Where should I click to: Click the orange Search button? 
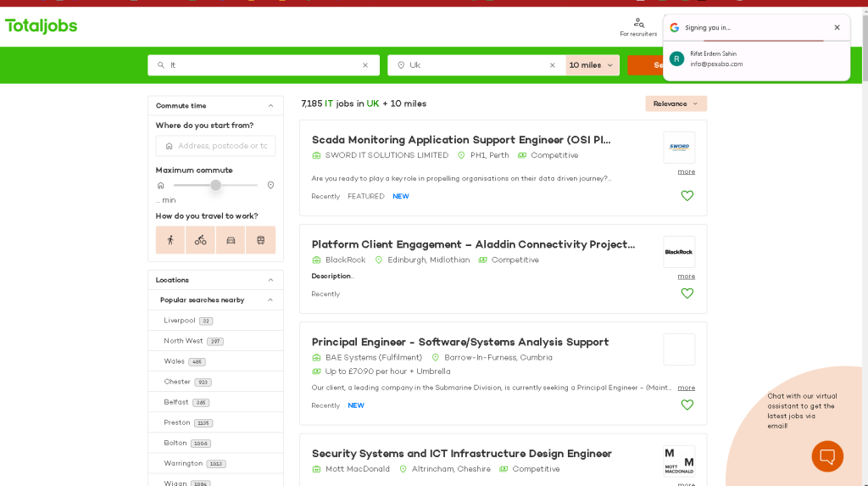point(645,65)
